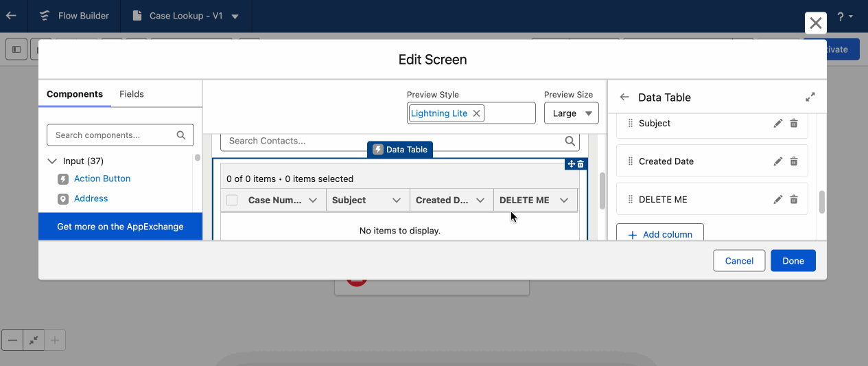This screenshot has height=366, width=868.
Task: Expand the Data Table properties panel
Action: pos(810,98)
